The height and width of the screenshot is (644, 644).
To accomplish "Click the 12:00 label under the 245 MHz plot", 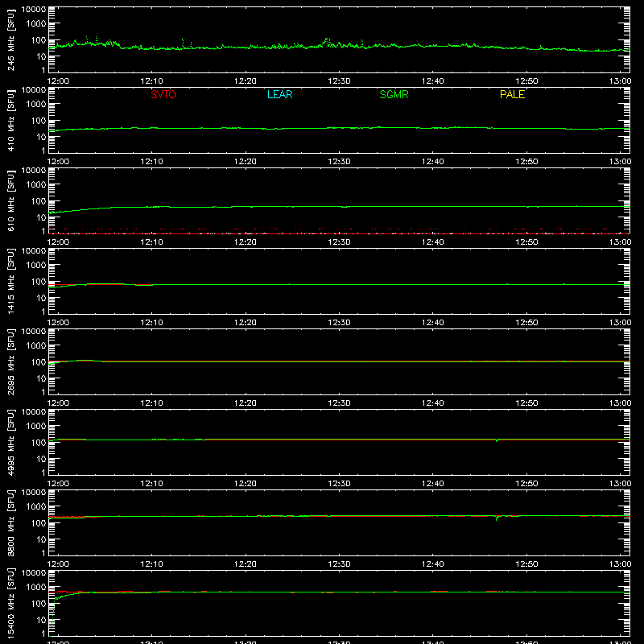I will pos(58,81).
